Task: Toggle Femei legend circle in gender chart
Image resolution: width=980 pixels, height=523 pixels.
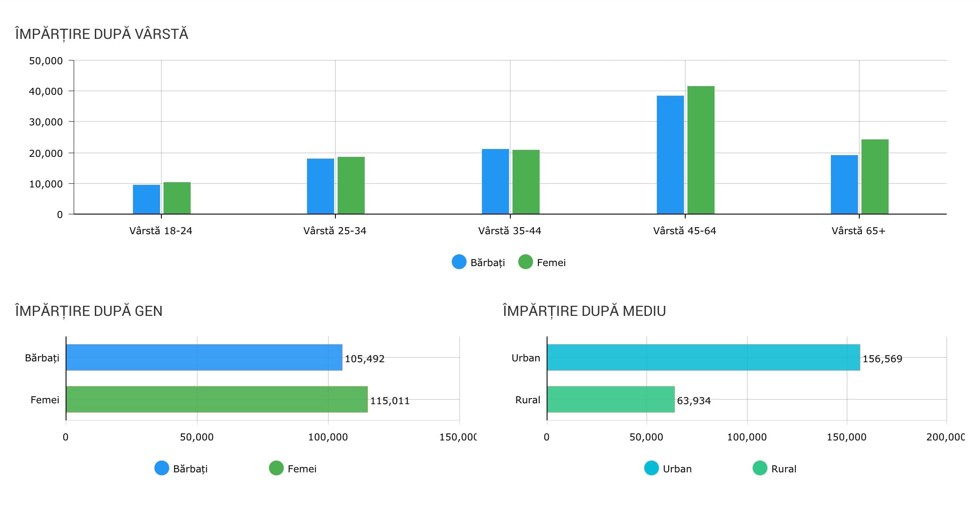Action: 276,468
